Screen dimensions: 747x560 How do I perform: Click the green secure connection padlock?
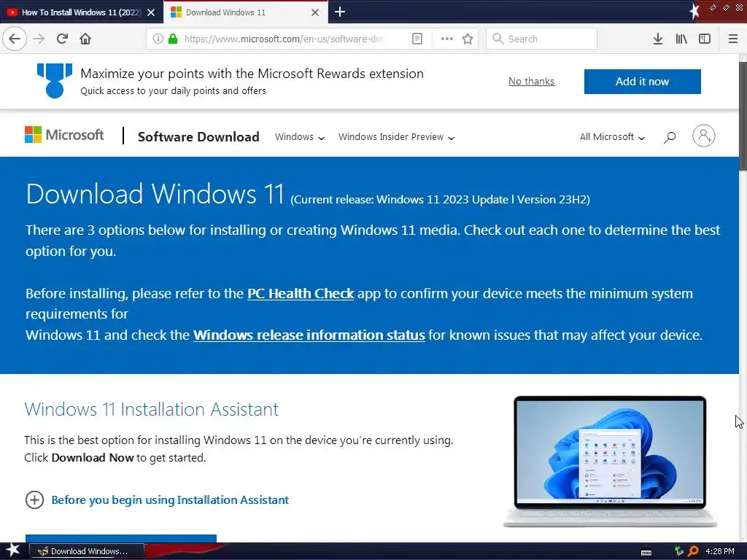click(x=173, y=39)
